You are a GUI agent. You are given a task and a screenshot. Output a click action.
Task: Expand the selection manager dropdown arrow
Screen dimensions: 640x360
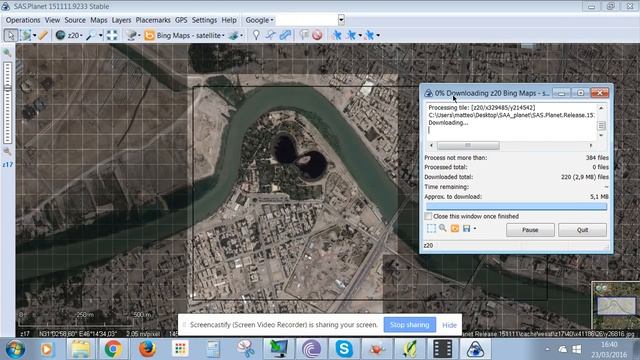click(34, 36)
